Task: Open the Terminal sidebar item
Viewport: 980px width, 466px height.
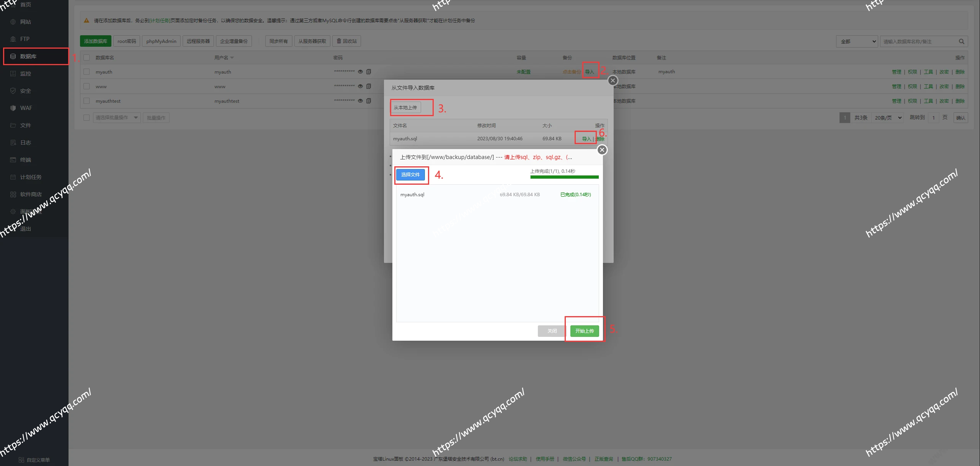Action: [25, 160]
